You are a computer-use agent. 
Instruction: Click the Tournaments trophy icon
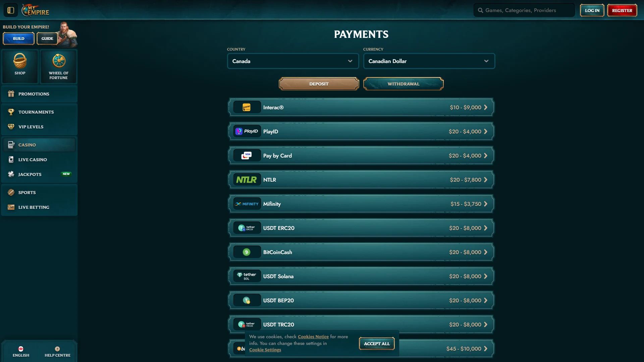point(11,112)
